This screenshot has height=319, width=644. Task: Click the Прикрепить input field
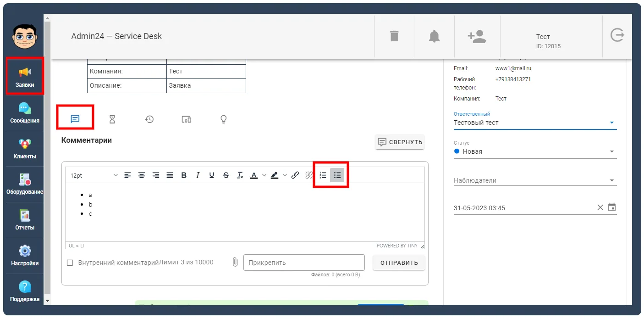304,263
